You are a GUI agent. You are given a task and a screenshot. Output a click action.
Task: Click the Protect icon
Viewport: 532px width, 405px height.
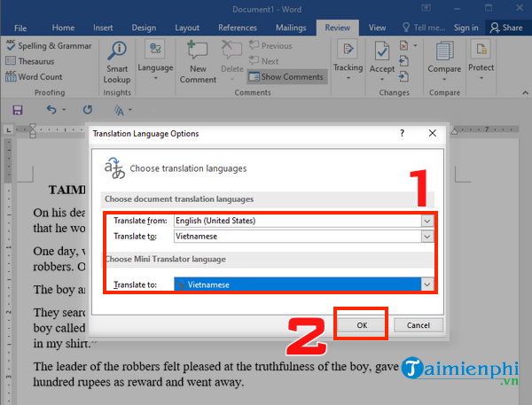481,50
